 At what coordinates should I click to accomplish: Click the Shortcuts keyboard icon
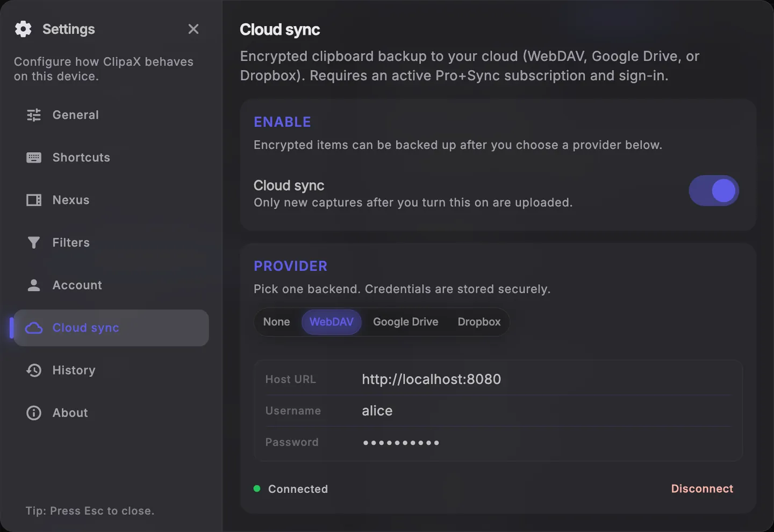pyautogui.click(x=34, y=157)
